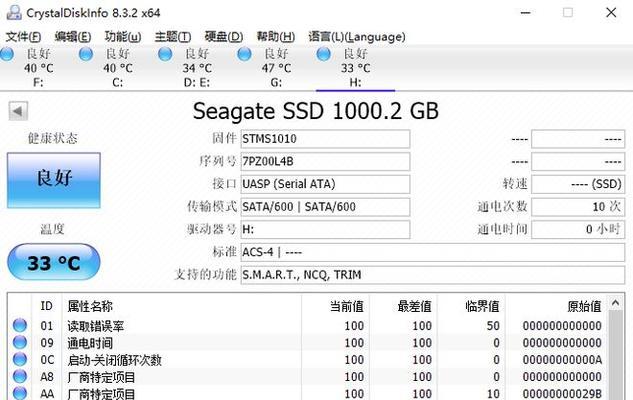Select the 读取错误率 attribute row
The height and width of the screenshot is (400, 633).
(308, 326)
